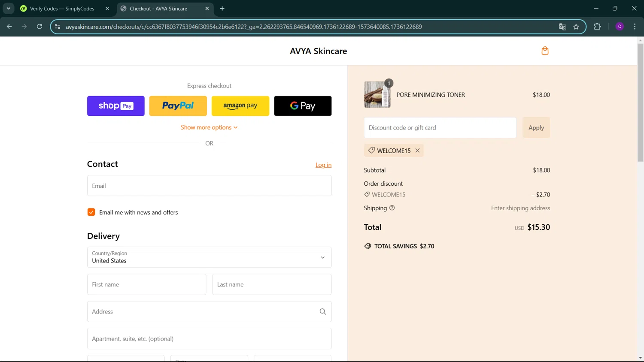Click the – $2.70 order discount value

541,195
